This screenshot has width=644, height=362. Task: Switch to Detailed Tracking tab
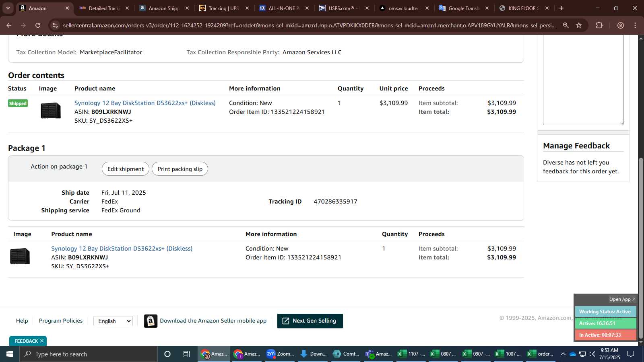[x=103, y=8]
